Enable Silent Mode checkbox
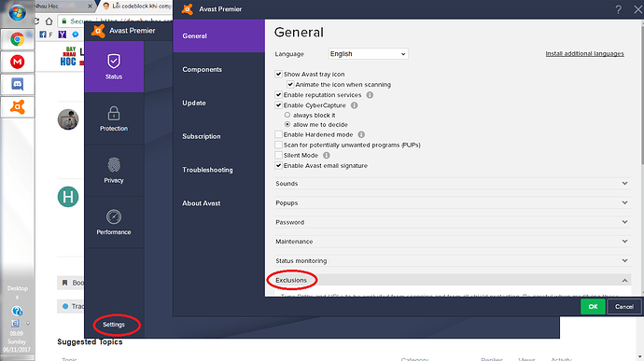This screenshot has width=644, height=361. click(x=278, y=155)
